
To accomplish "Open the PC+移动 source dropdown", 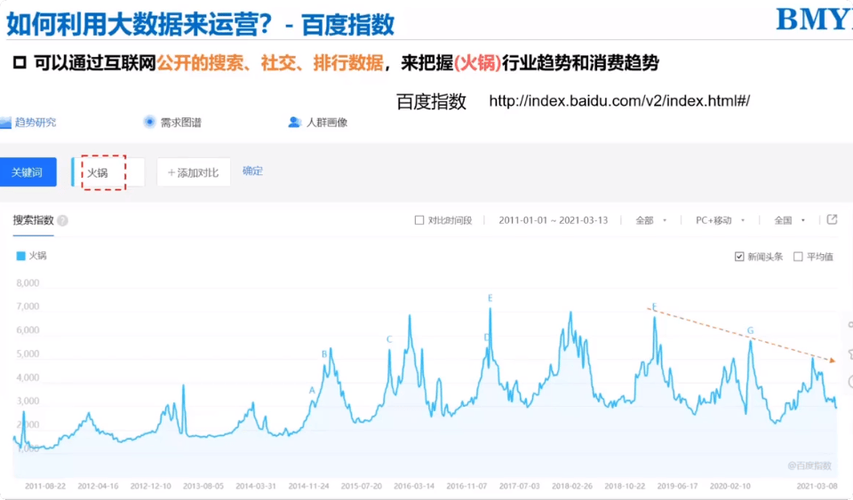I will [720, 220].
